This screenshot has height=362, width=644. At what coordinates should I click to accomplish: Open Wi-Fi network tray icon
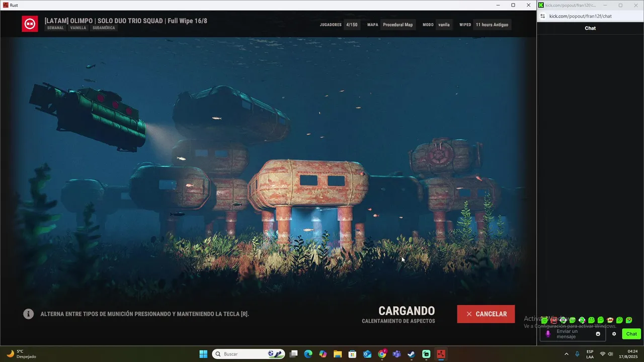click(602, 354)
